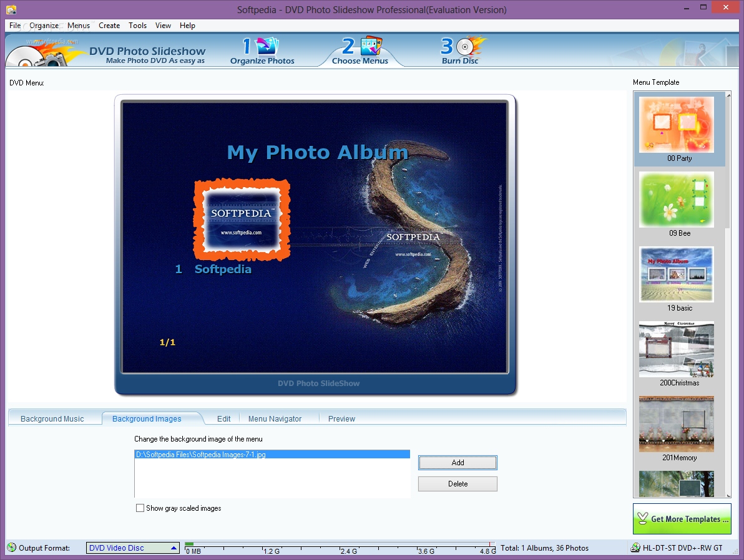Click the Delete button
Image resolution: width=744 pixels, height=560 pixels.
click(x=458, y=484)
